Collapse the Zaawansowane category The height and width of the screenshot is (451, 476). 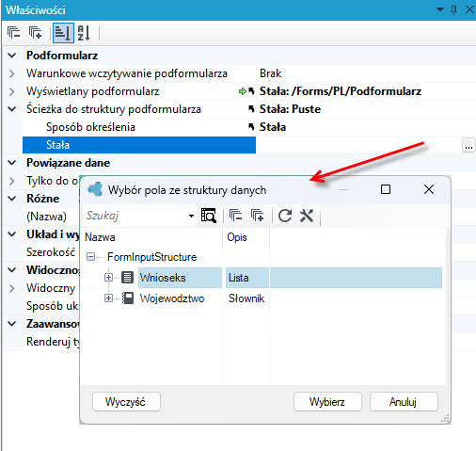(12, 324)
